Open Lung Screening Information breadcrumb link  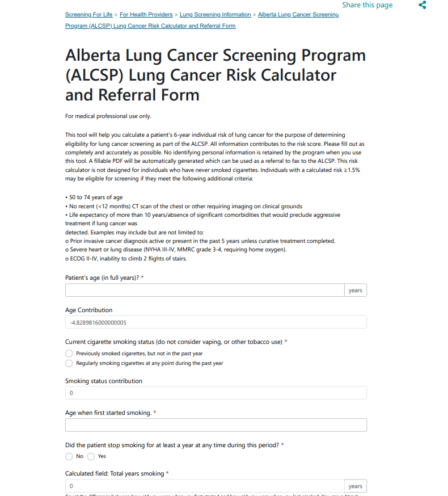(215, 15)
